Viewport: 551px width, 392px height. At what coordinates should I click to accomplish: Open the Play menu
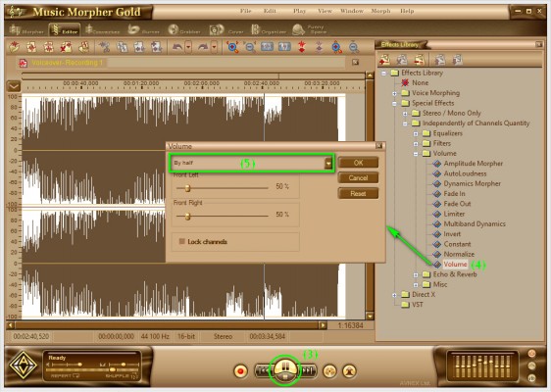(x=299, y=11)
